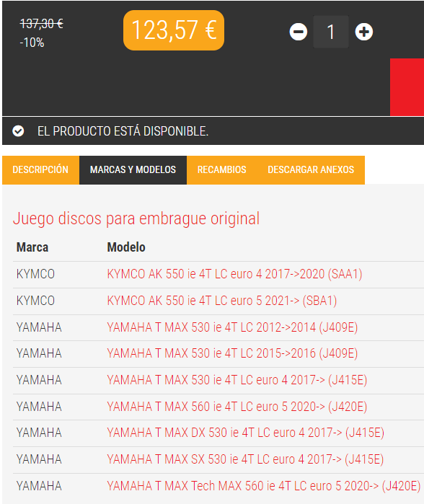Increase quantity with the plus icon
This screenshot has width=424, height=504.
coord(364,32)
